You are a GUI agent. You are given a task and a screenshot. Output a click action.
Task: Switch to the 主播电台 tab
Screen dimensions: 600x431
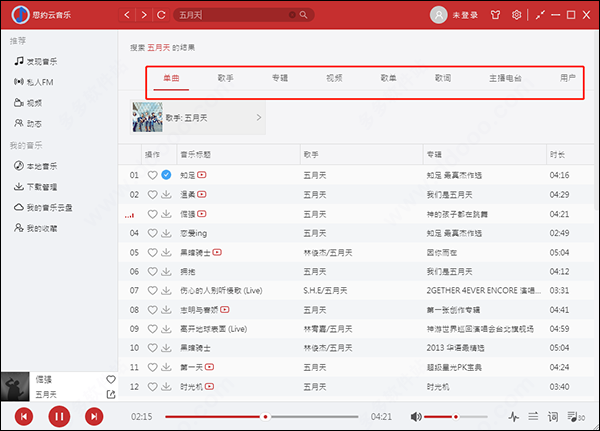tap(505, 78)
